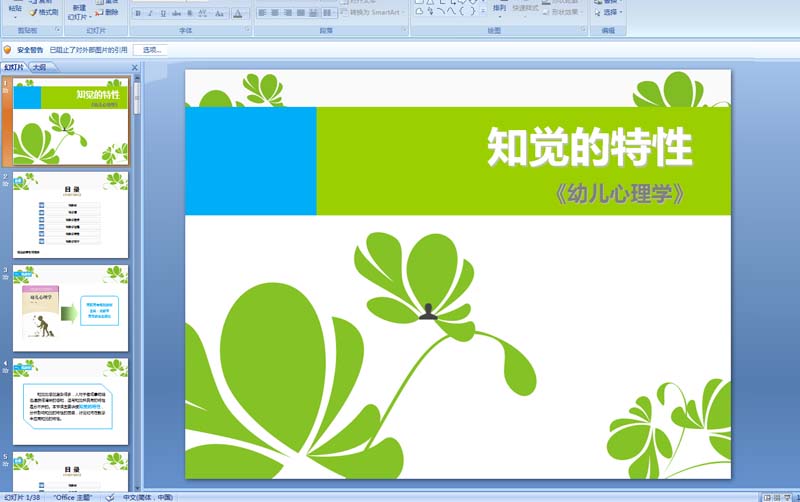Click the language indicator 中文(简体, 中国)
Screen dimensions: 800x502
pyautogui.click(x=147, y=497)
